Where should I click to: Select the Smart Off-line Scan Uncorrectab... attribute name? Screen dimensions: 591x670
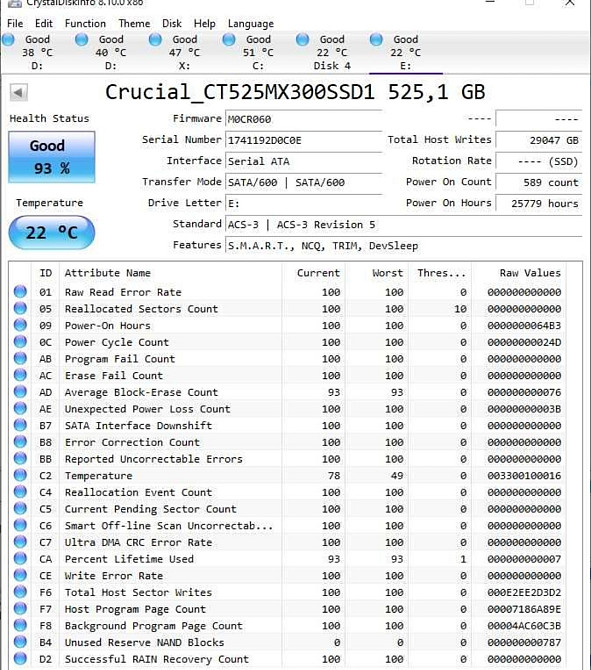click(x=169, y=526)
